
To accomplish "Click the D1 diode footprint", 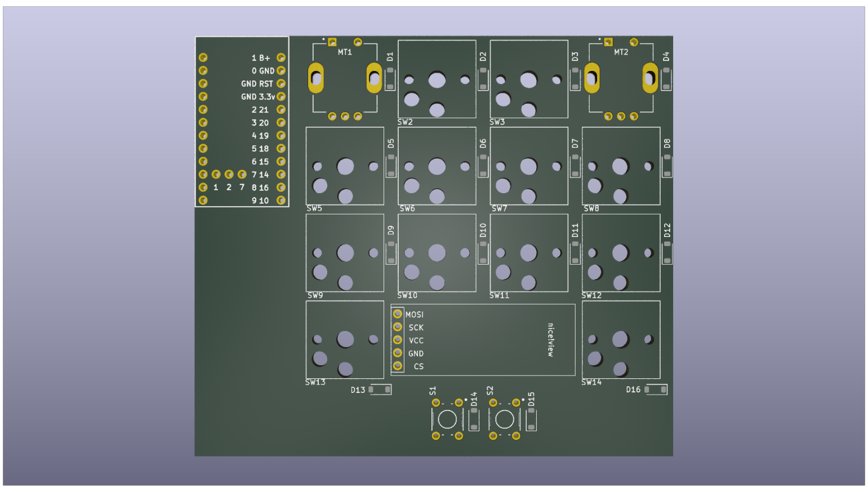I will [390, 79].
